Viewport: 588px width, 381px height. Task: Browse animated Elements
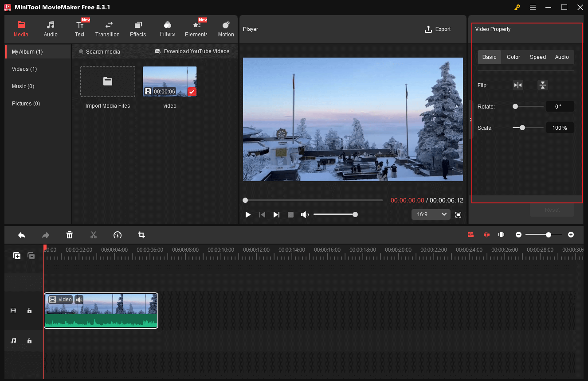[x=196, y=29]
